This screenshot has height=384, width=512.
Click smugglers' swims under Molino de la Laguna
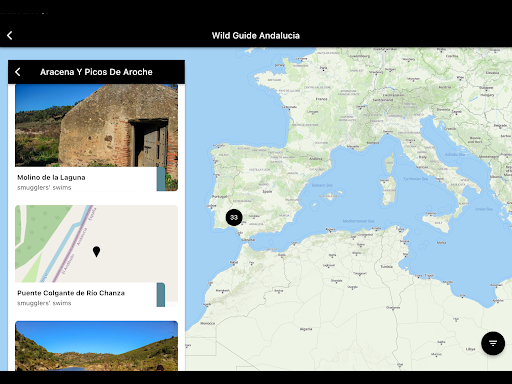(44, 188)
